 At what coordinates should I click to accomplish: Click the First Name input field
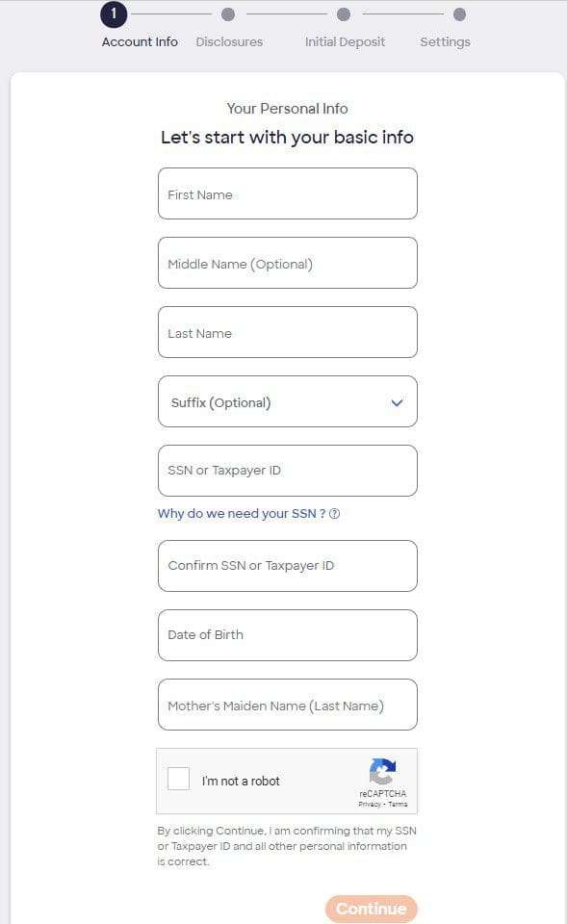(x=287, y=193)
